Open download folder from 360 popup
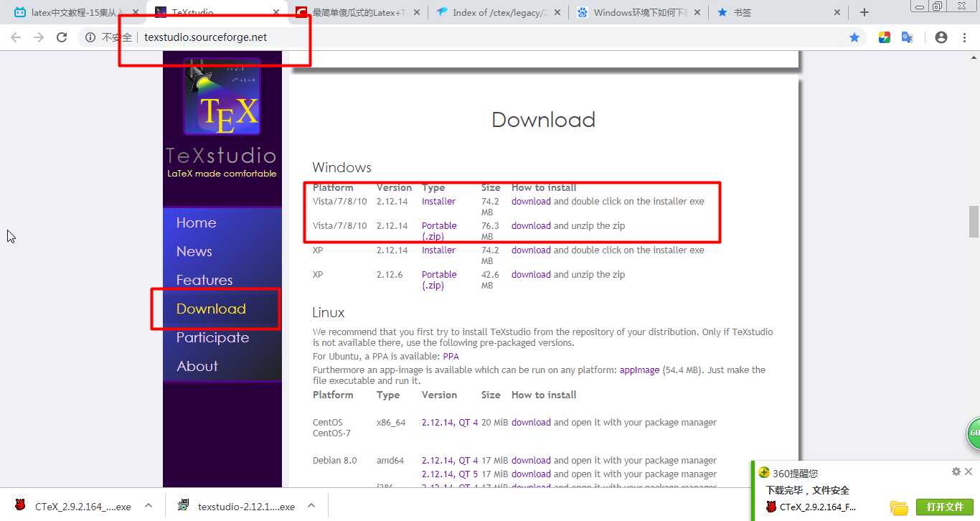 [x=899, y=507]
